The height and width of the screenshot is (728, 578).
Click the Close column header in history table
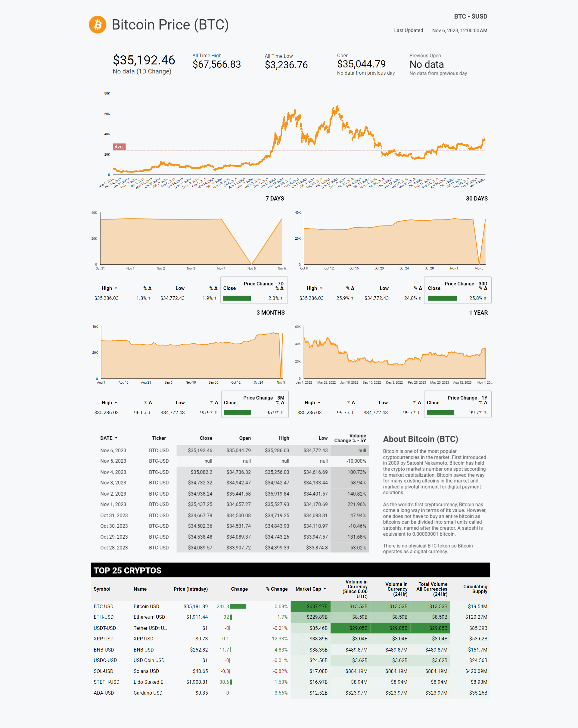coord(206,438)
